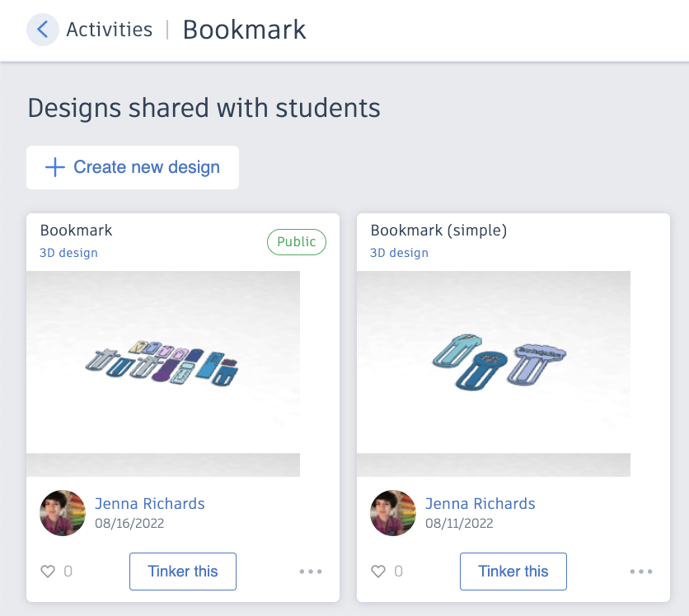Go back to Activities
The width and height of the screenshot is (689, 616).
(109, 30)
